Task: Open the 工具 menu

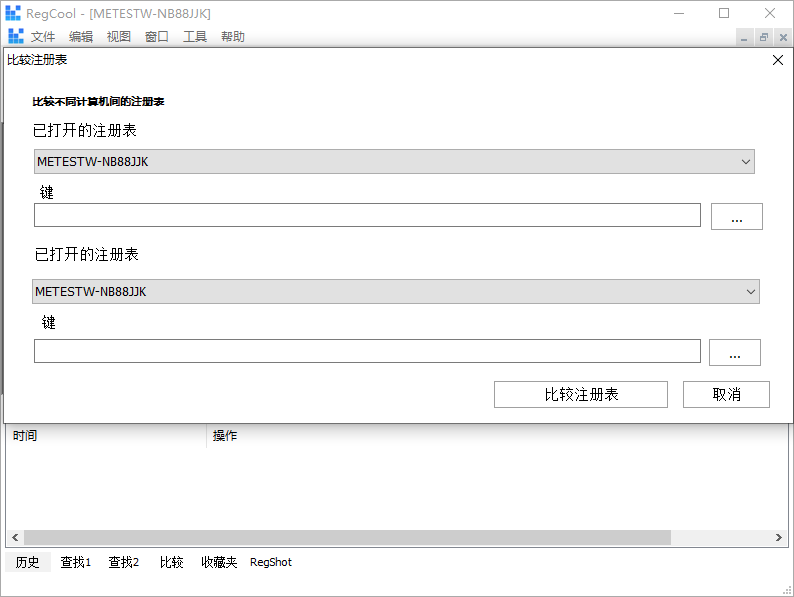Action: point(195,36)
